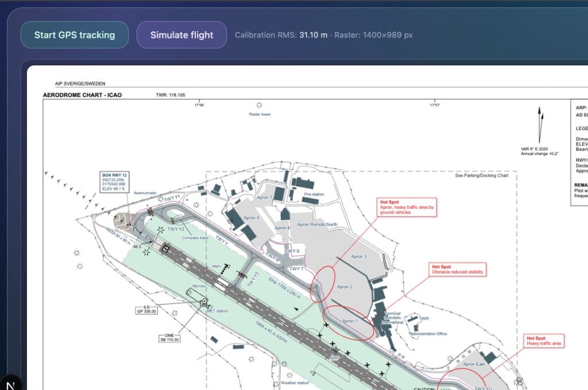The height and width of the screenshot is (390, 588).
Task: Click the Weather station label
Action: (x=295, y=383)
